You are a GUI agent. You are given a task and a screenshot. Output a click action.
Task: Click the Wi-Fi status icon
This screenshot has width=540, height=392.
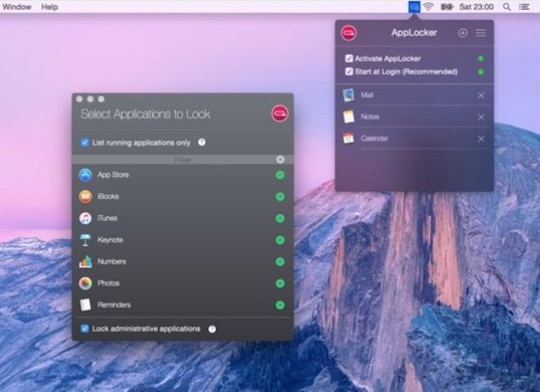click(x=428, y=6)
